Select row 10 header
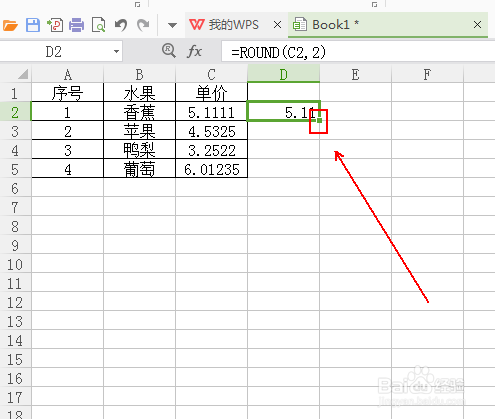The image size is (495, 419). (x=15, y=264)
